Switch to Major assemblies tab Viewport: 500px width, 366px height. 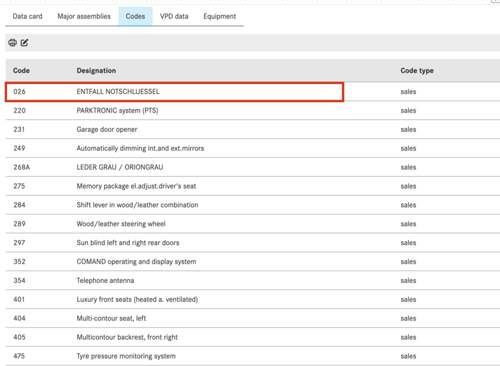coord(84,16)
